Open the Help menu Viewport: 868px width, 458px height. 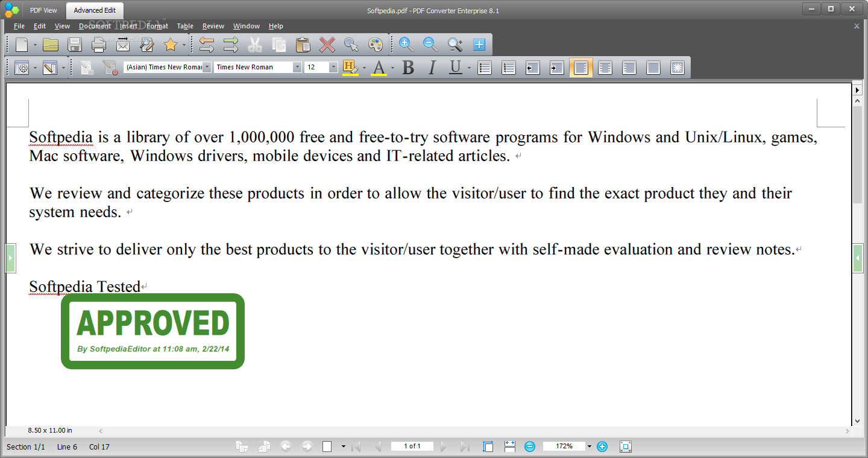pos(276,26)
